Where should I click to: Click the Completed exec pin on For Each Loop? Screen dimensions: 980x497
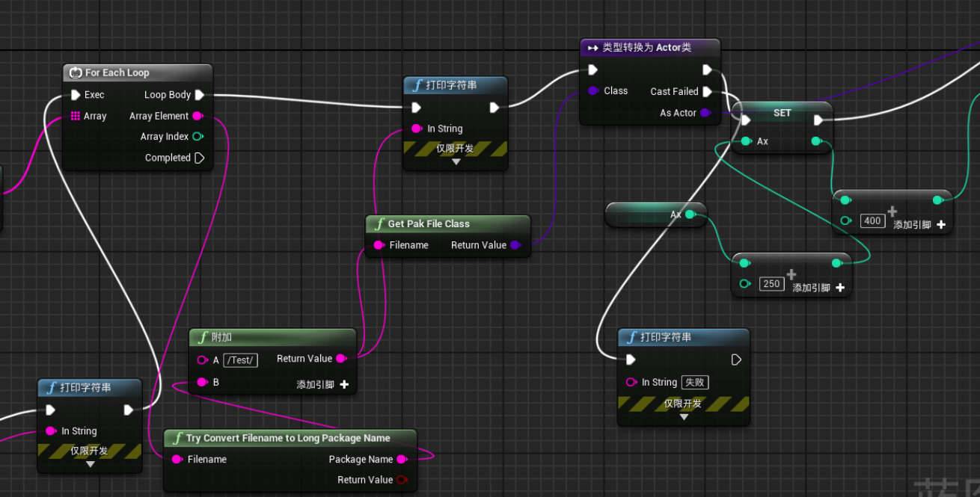pyautogui.click(x=199, y=158)
